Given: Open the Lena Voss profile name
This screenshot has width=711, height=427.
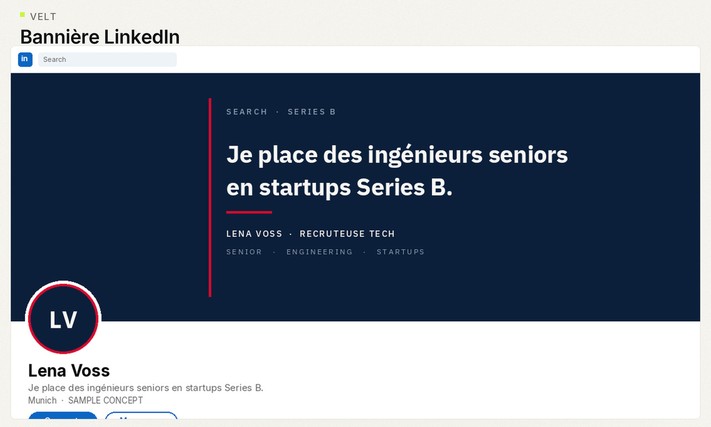Looking at the screenshot, I should (69, 371).
